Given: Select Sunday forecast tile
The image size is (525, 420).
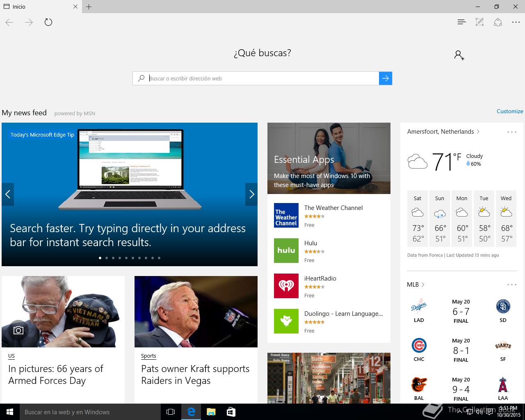Looking at the screenshot, I should [440, 219].
